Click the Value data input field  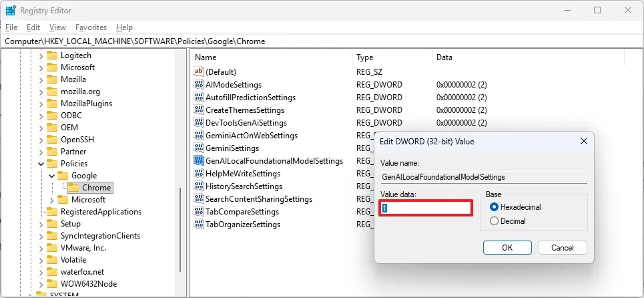(x=426, y=208)
